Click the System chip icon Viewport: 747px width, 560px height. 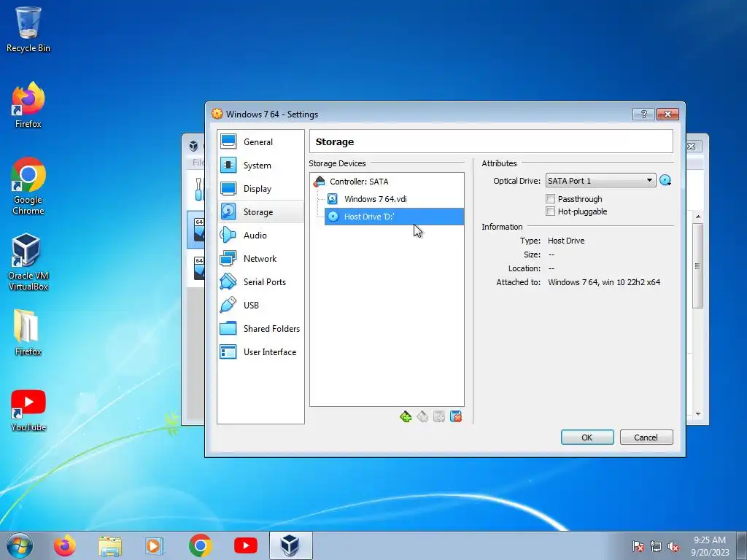point(228,165)
